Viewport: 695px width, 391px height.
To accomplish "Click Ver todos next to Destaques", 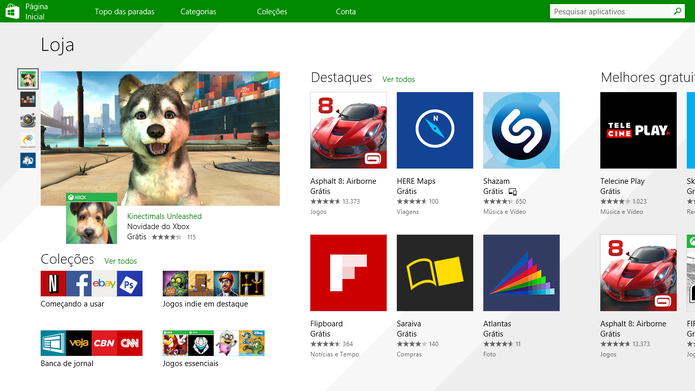I will tap(398, 79).
